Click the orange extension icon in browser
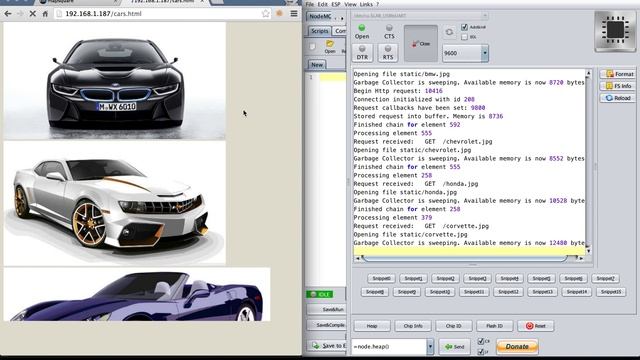The width and height of the screenshot is (640, 360). [280, 13]
